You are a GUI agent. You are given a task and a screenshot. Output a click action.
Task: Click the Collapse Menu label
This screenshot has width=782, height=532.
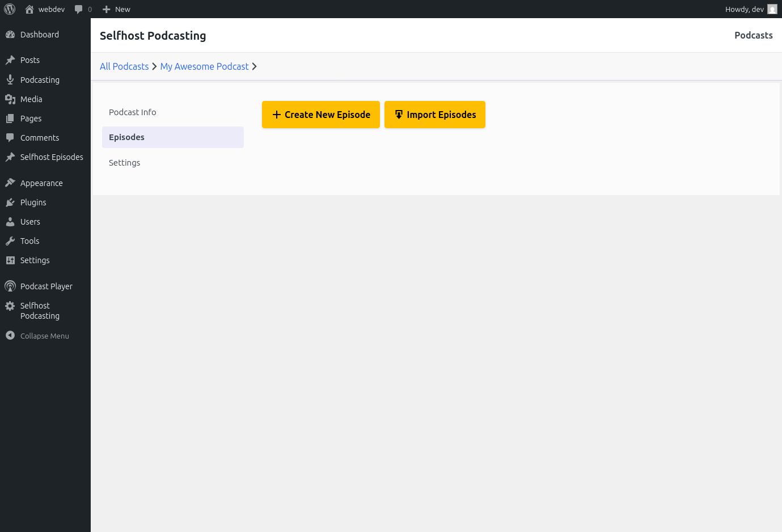tap(45, 336)
